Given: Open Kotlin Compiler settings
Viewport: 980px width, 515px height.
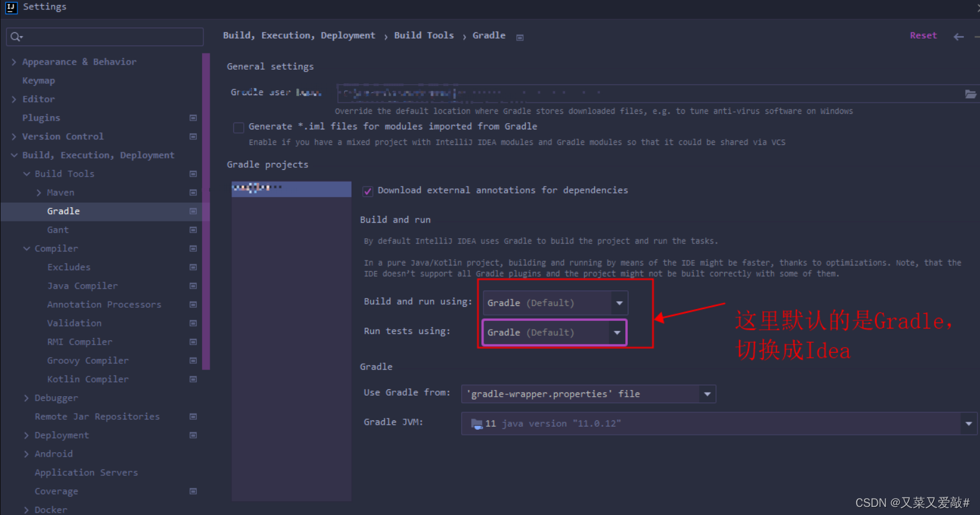Looking at the screenshot, I should click(88, 379).
